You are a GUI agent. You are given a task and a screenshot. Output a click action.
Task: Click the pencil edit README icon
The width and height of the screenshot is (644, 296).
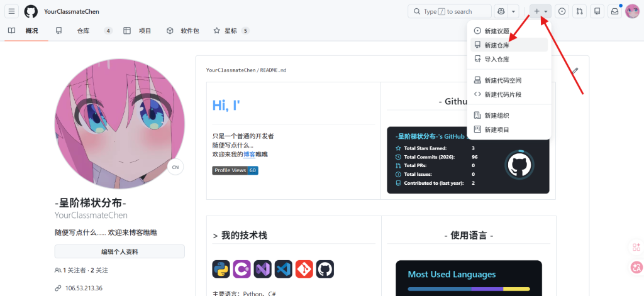[575, 70]
